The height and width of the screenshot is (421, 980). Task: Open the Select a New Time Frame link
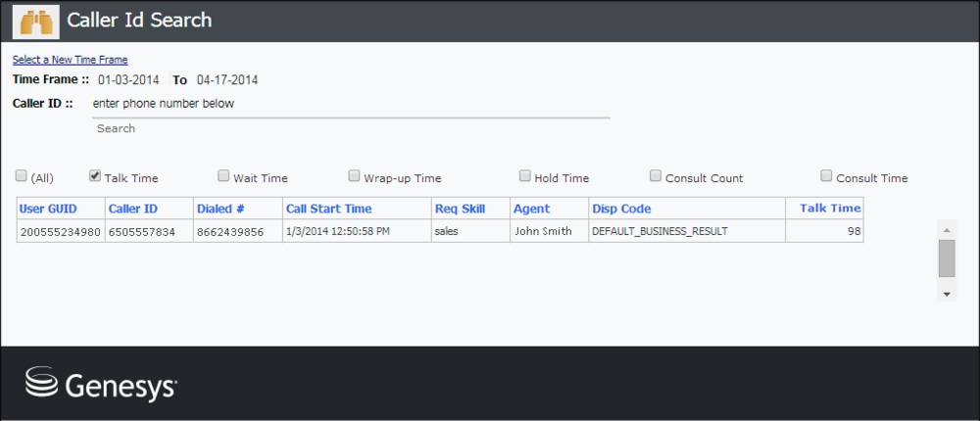click(70, 60)
